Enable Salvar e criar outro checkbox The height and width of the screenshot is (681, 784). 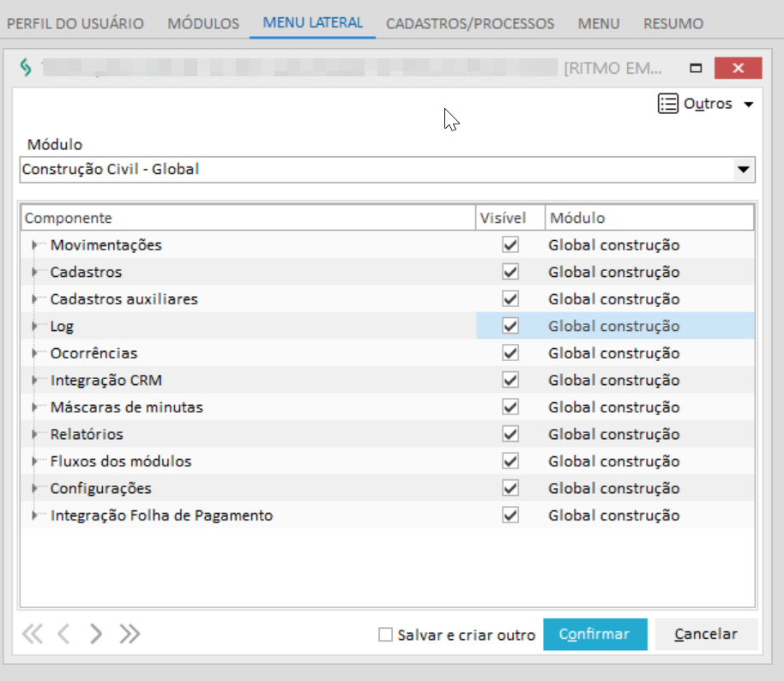click(386, 636)
